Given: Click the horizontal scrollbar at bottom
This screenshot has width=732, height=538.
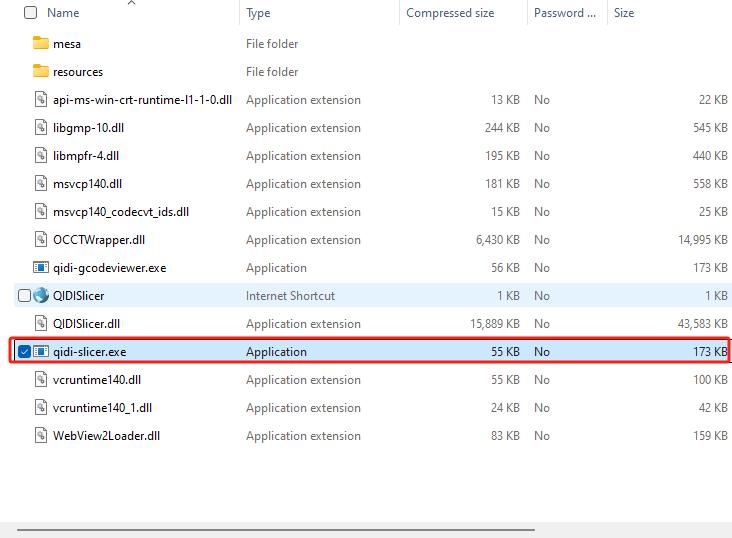Looking at the screenshot, I should click(275, 529).
